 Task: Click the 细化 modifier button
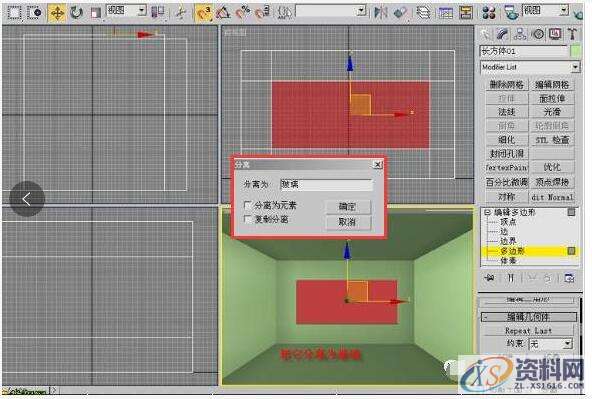506,140
